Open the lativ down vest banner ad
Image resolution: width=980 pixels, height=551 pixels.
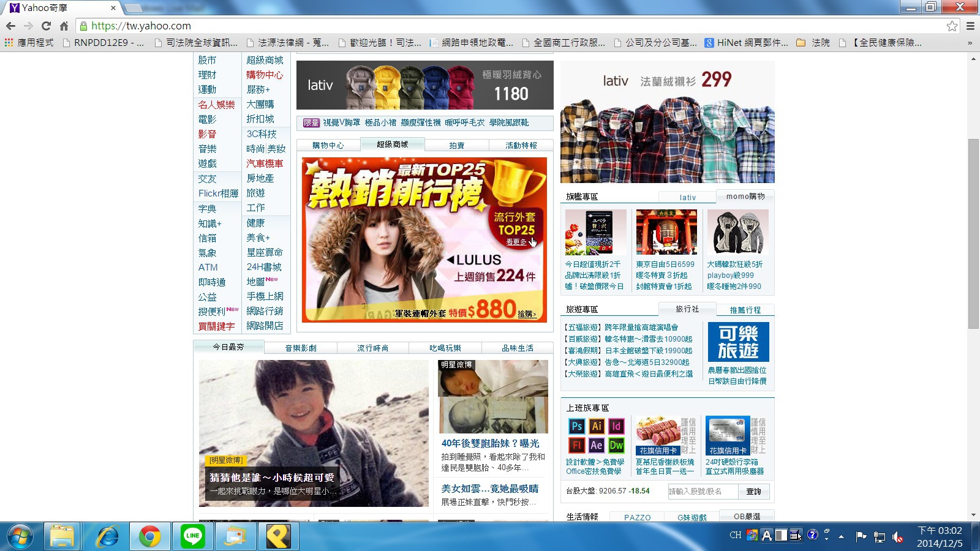425,85
